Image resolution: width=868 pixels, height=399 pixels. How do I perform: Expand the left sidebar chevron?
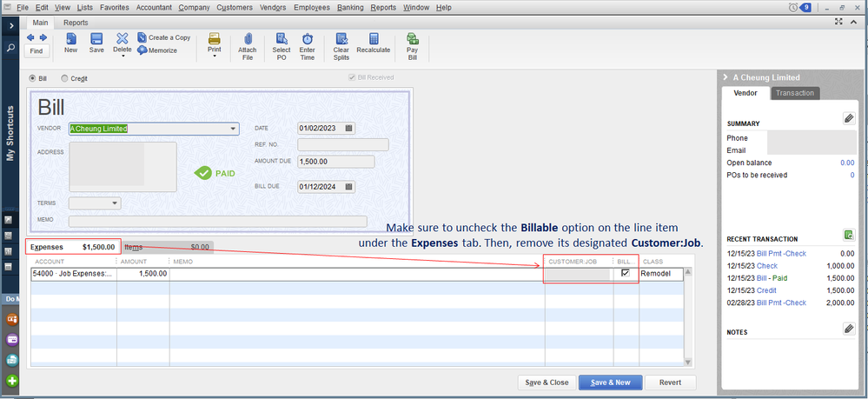10,26
